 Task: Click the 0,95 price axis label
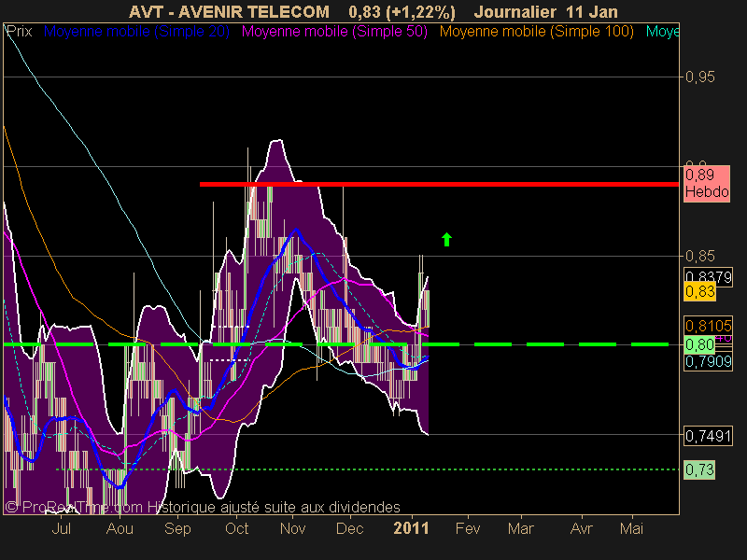point(699,77)
